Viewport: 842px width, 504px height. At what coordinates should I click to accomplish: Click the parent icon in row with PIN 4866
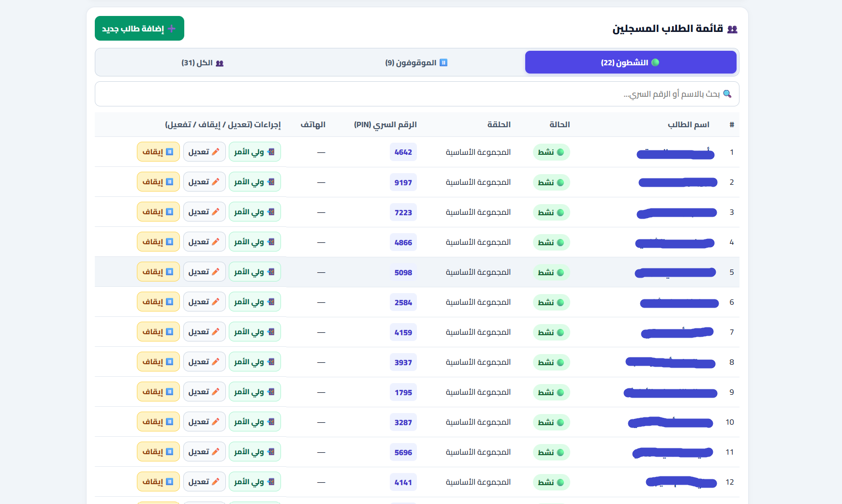[271, 242]
